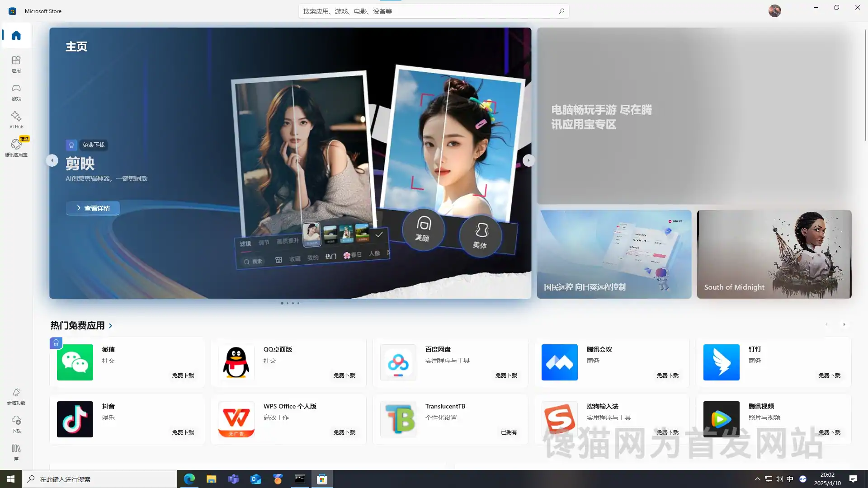Select first carousel page indicator dot
Image resolution: width=868 pixels, height=488 pixels.
(x=282, y=303)
